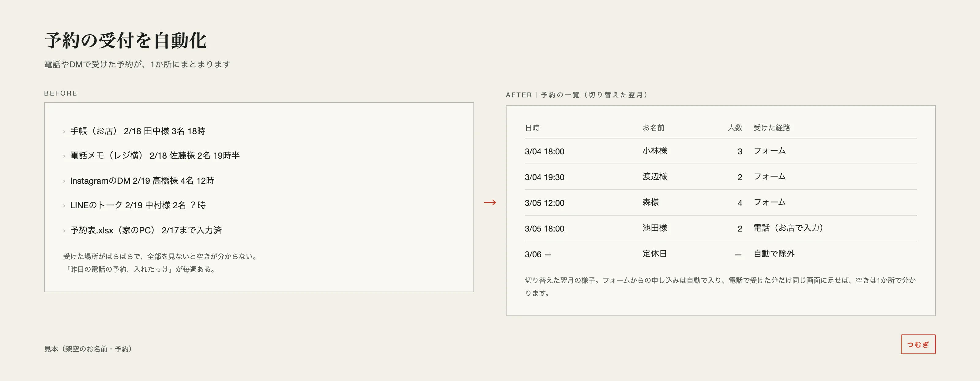Click the heading 予約の受付を自動化
Viewport: 980px width, 381px height.
pyautogui.click(x=126, y=41)
